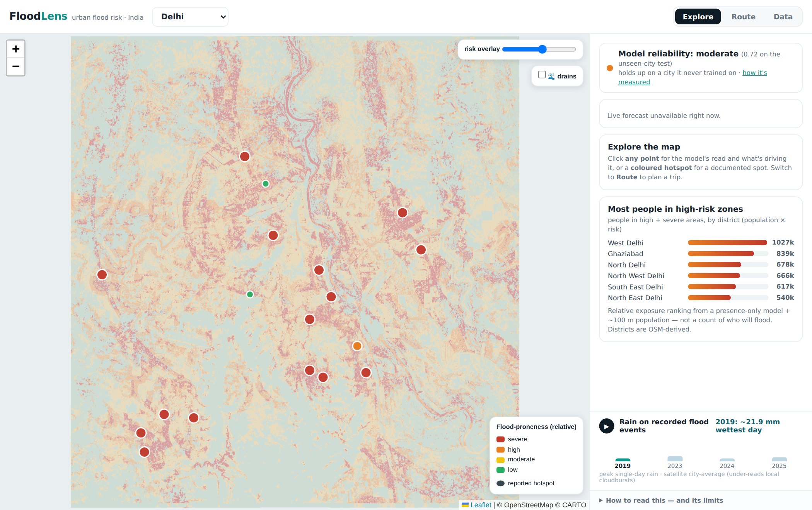This screenshot has width=812, height=510.
Task: Click the FloodLens logo
Action: (x=38, y=16)
